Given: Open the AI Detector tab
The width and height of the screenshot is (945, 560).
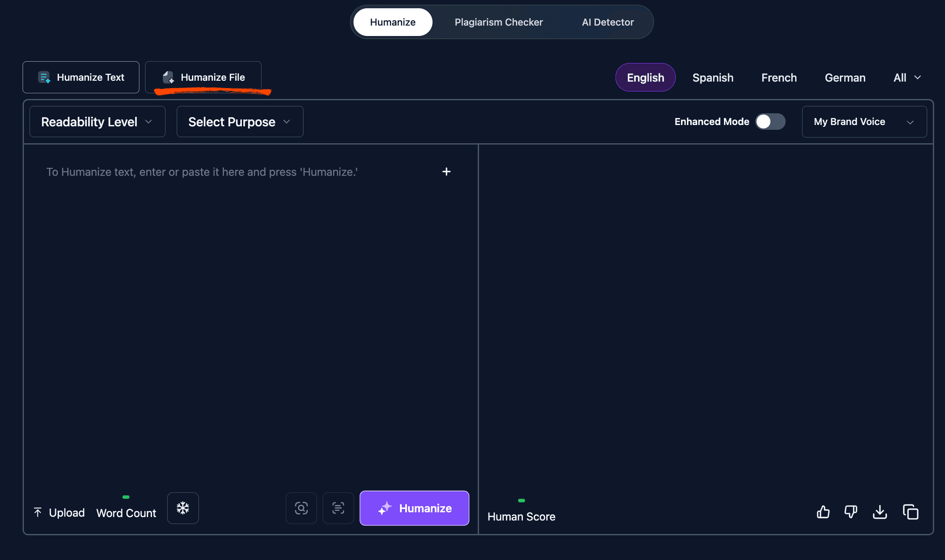Looking at the screenshot, I should (x=608, y=22).
